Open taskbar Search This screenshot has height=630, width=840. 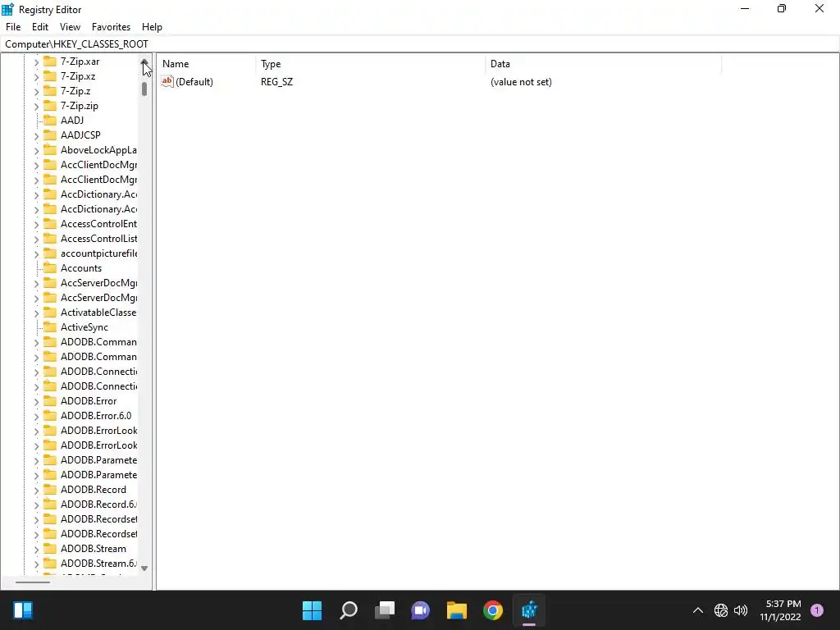tap(348, 610)
